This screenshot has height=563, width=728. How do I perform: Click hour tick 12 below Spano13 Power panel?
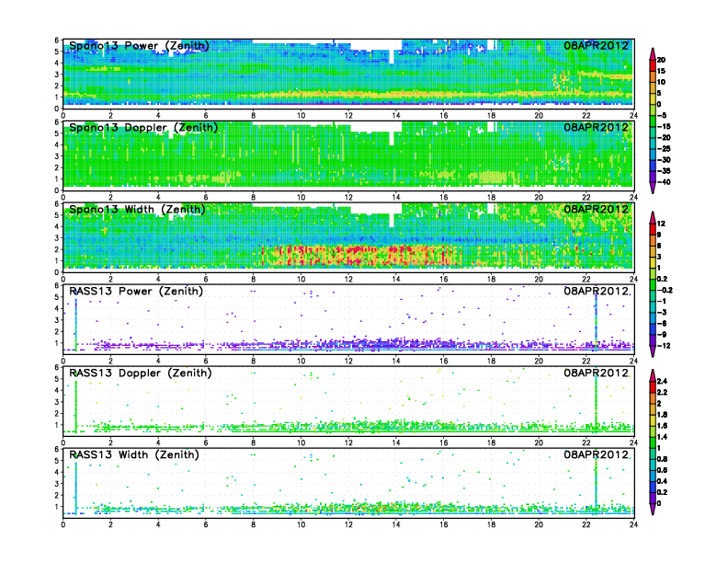coord(348,116)
